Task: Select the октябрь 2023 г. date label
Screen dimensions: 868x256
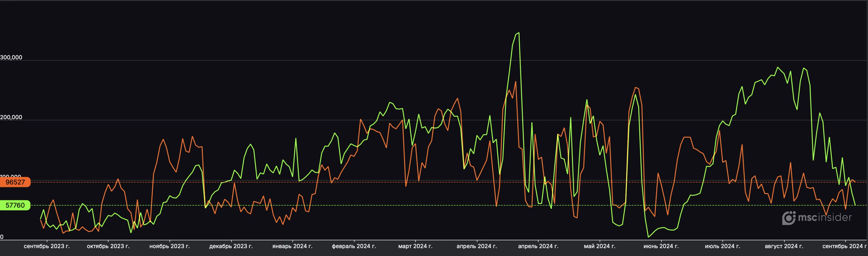Action: click(x=108, y=246)
